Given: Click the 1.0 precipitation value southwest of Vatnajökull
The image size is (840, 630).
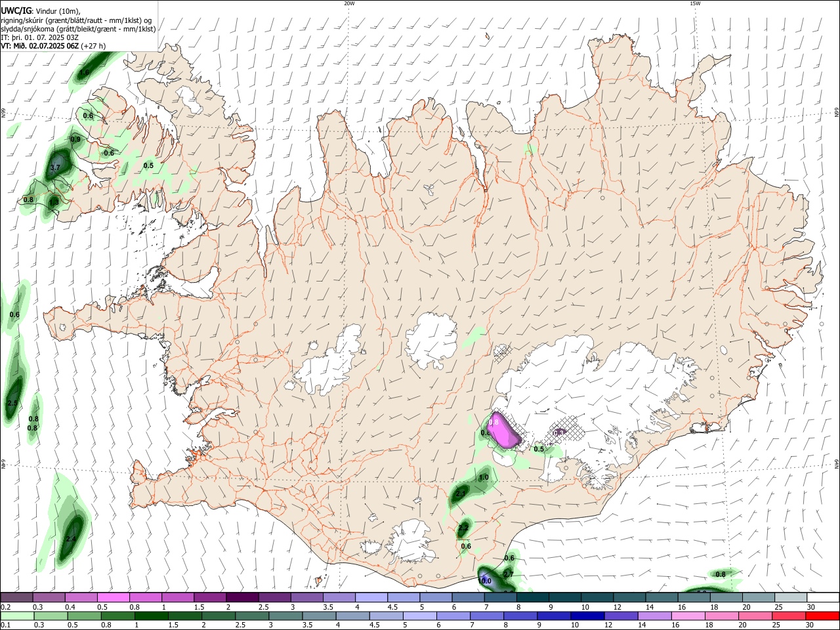Looking at the screenshot, I should pos(484,478).
